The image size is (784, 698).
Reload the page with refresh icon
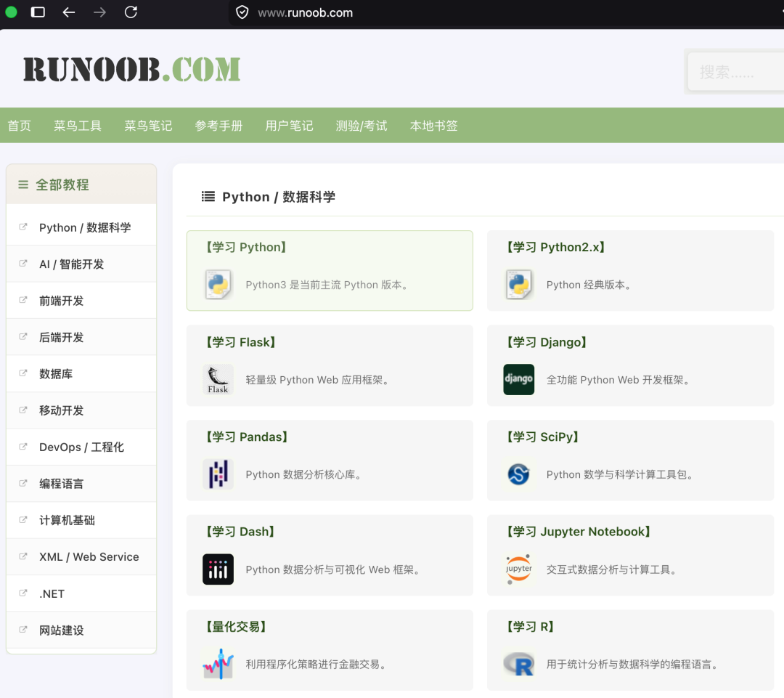[x=131, y=12]
